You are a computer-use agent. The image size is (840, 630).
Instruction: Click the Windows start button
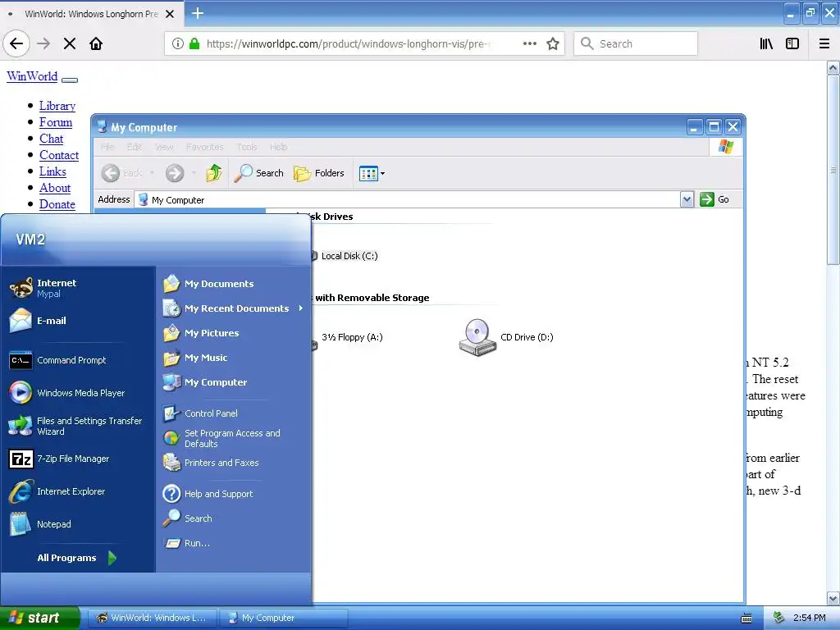click(39, 618)
